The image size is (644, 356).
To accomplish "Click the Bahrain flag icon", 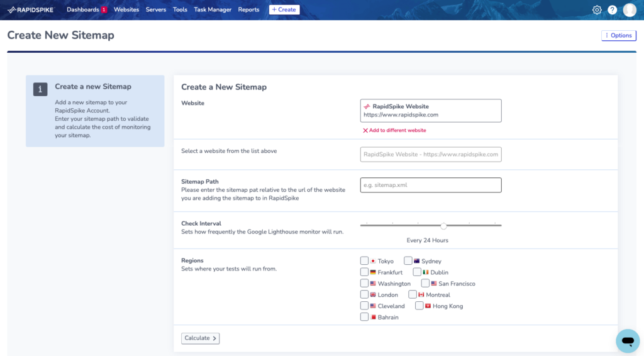I will point(373,318).
